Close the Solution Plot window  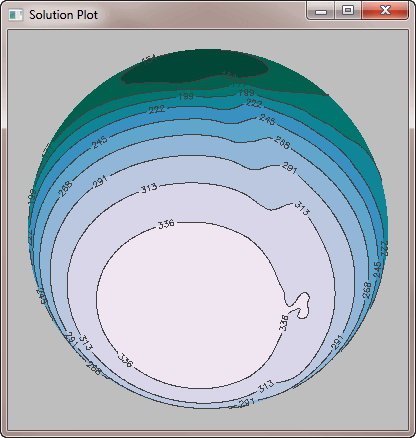[385, 11]
